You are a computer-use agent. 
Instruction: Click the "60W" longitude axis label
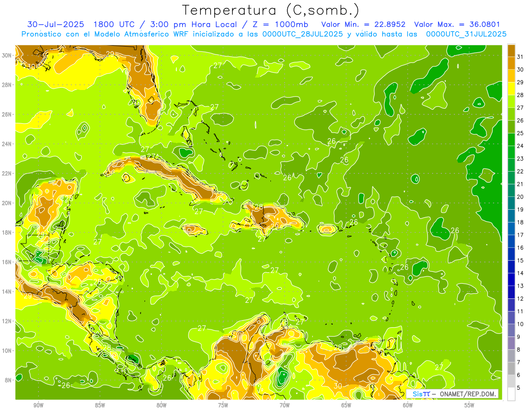[408, 405]
